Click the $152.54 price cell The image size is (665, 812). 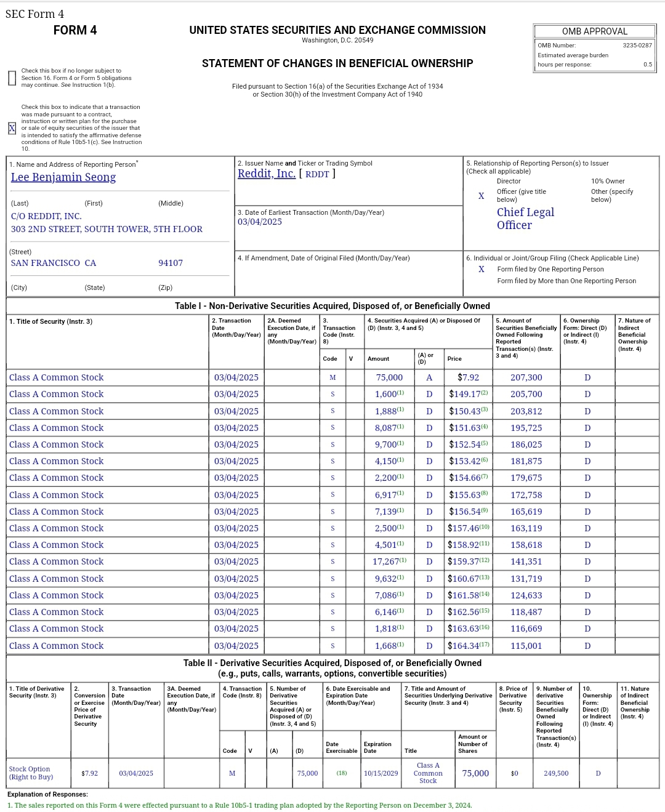click(x=469, y=444)
